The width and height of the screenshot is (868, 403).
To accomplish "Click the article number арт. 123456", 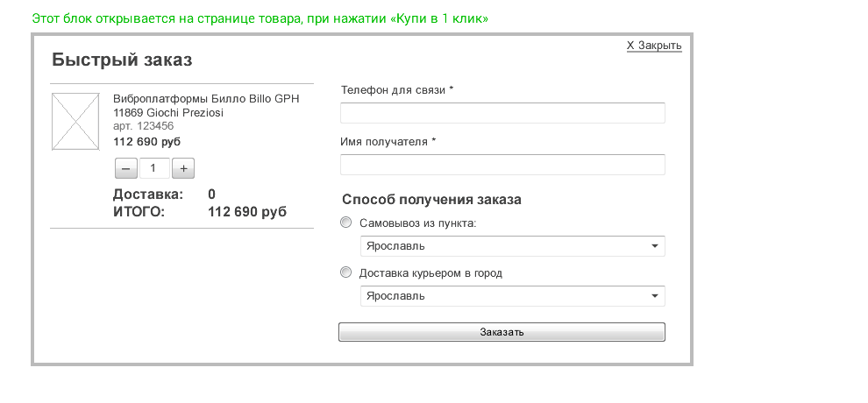I will [x=144, y=126].
